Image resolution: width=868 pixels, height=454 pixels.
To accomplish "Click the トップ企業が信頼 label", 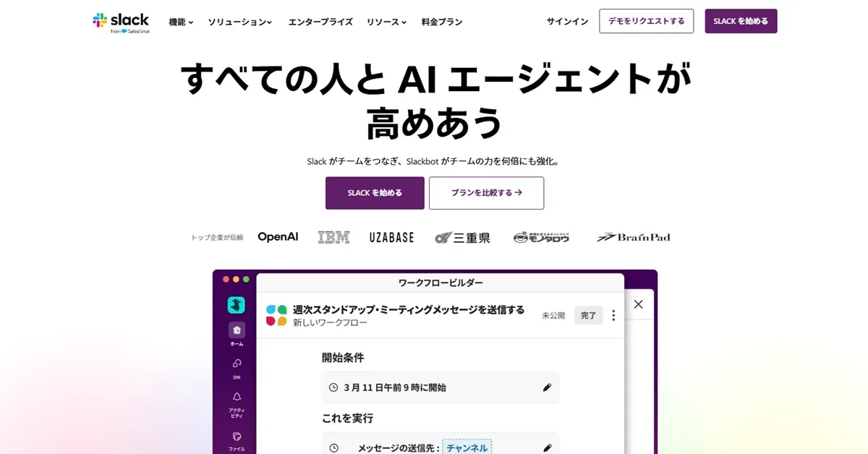I will tap(217, 237).
